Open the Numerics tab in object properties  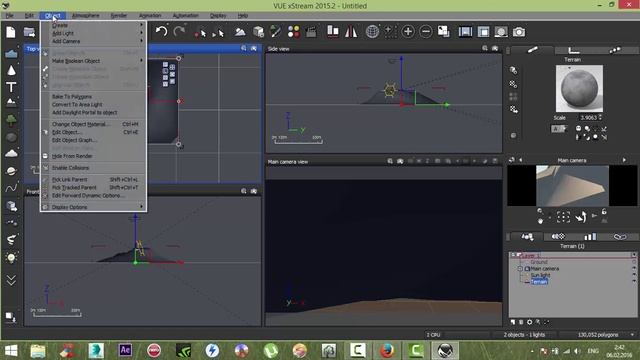tap(573, 50)
